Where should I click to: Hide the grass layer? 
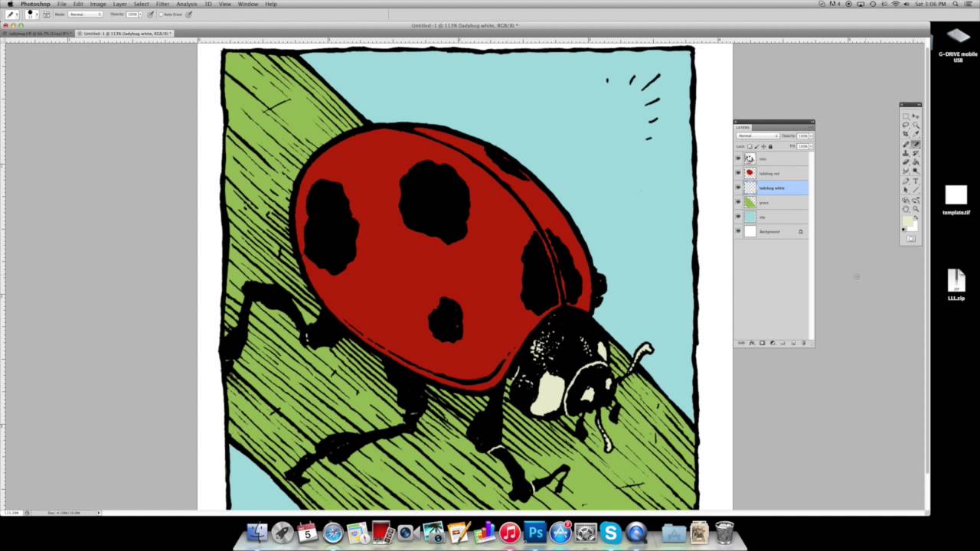point(738,202)
